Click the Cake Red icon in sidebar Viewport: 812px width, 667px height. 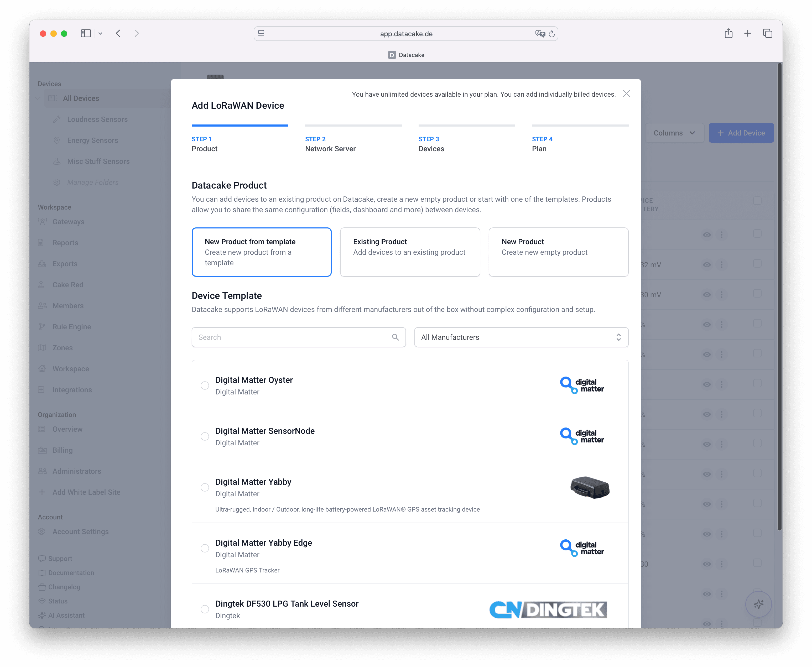41,285
